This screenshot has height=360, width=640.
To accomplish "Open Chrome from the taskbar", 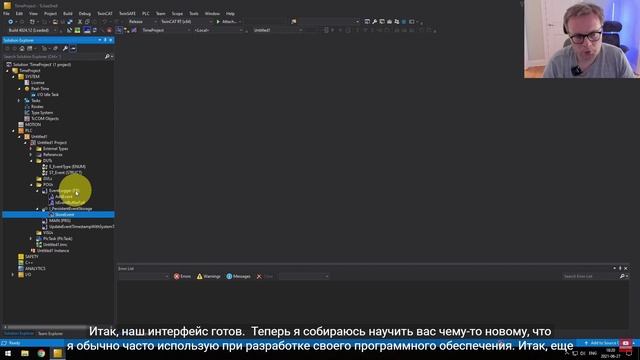I will (41, 353).
